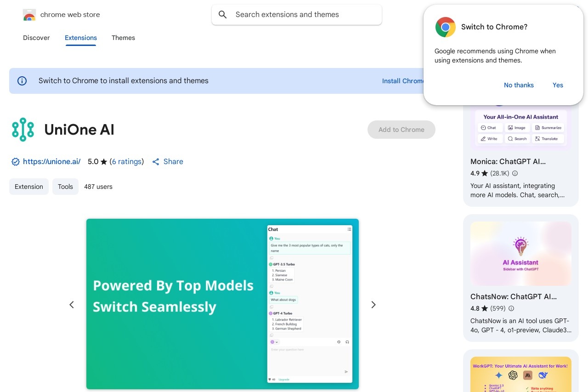Click the Tools category chip

(x=65, y=187)
